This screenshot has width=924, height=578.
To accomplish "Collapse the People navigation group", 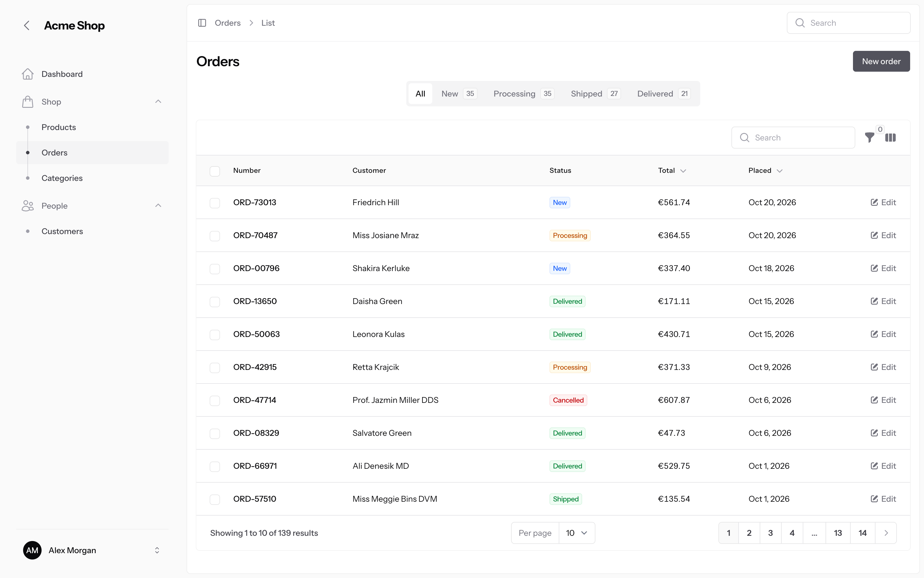I will pos(158,206).
